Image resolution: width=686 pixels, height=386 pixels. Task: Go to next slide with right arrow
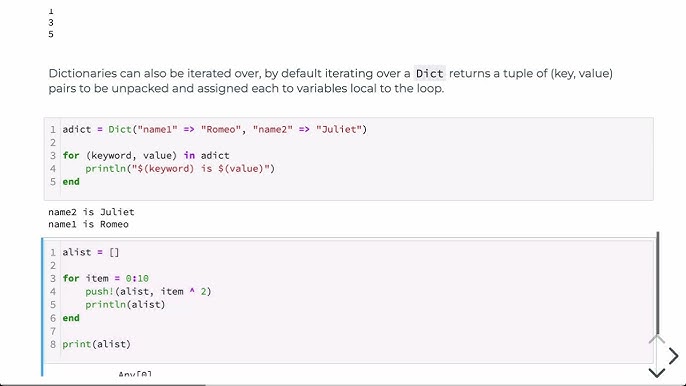[x=673, y=356]
